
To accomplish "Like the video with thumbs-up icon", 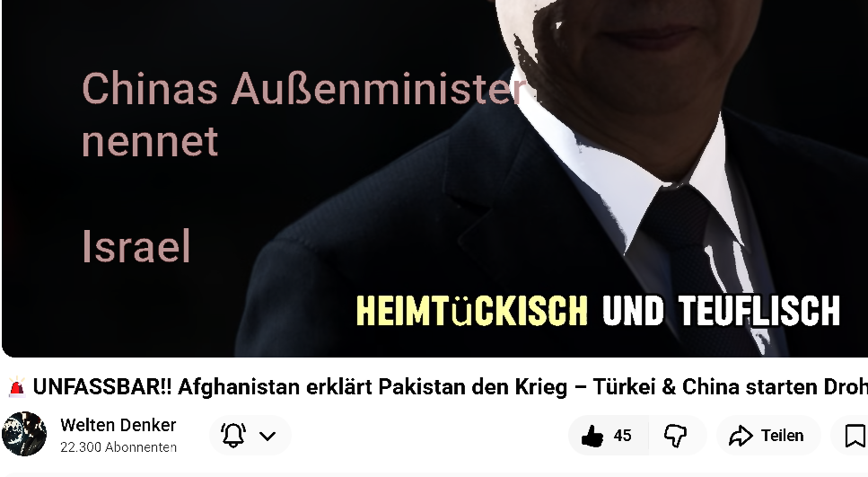I will pyautogui.click(x=592, y=436).
